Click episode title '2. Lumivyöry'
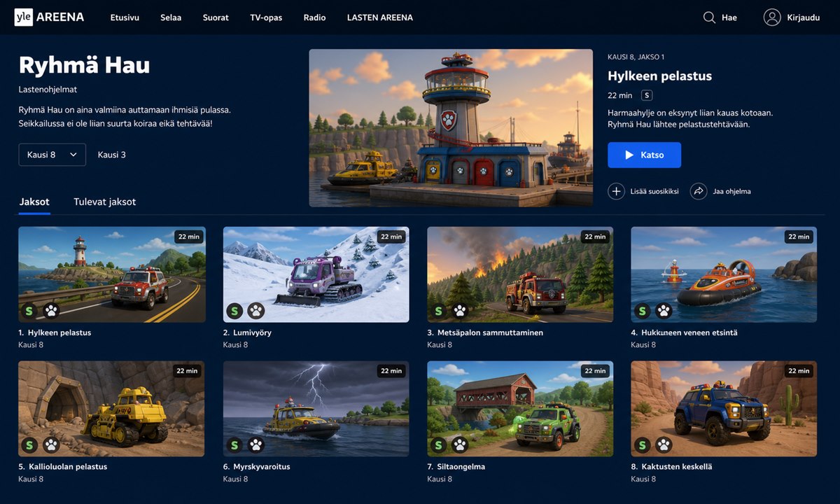The image size is (840, 504). click(247, 332)
